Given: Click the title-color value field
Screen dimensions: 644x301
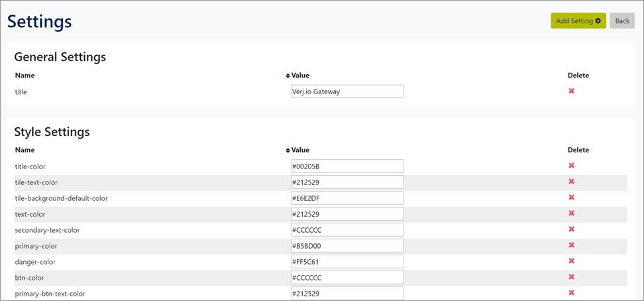Looking at the screenshot, I should [x=347, y=166].
